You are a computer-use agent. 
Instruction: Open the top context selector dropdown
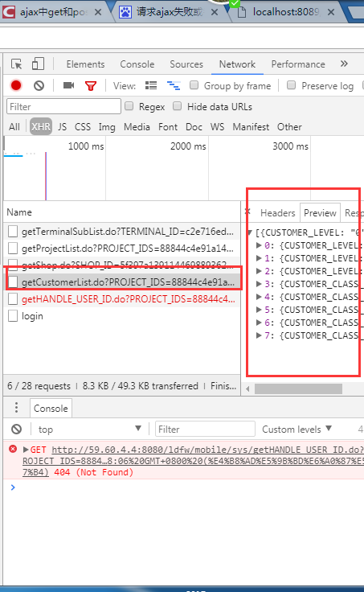click(x=90, y=430)
